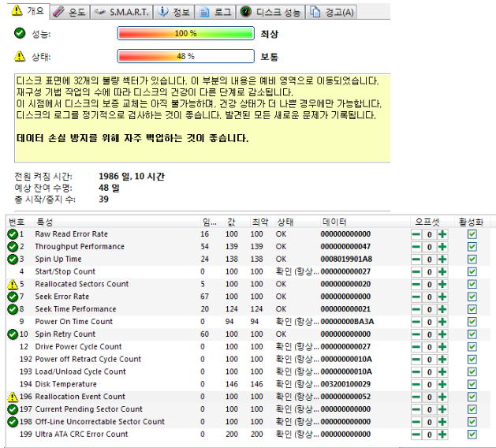Open the S.M.A.R.T. tab

pos(121,12)
